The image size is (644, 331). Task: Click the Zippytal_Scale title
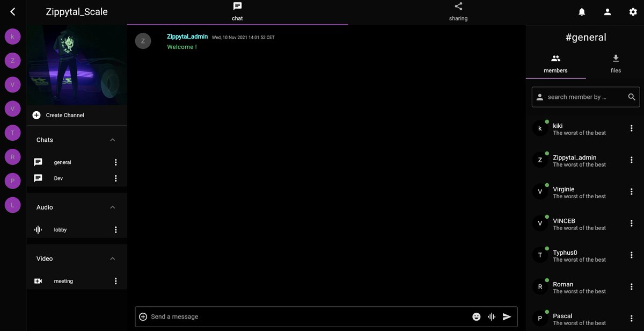click(77, 12)
